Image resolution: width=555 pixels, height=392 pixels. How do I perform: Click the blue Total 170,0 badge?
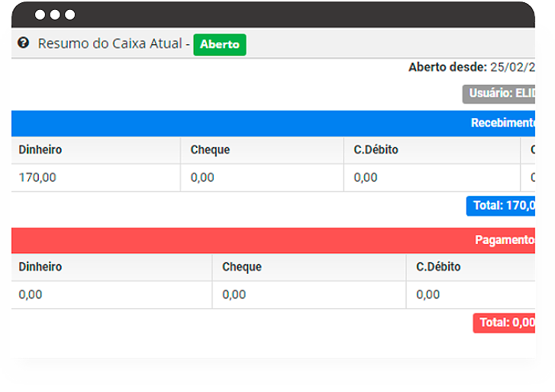(x=502, y=205)
